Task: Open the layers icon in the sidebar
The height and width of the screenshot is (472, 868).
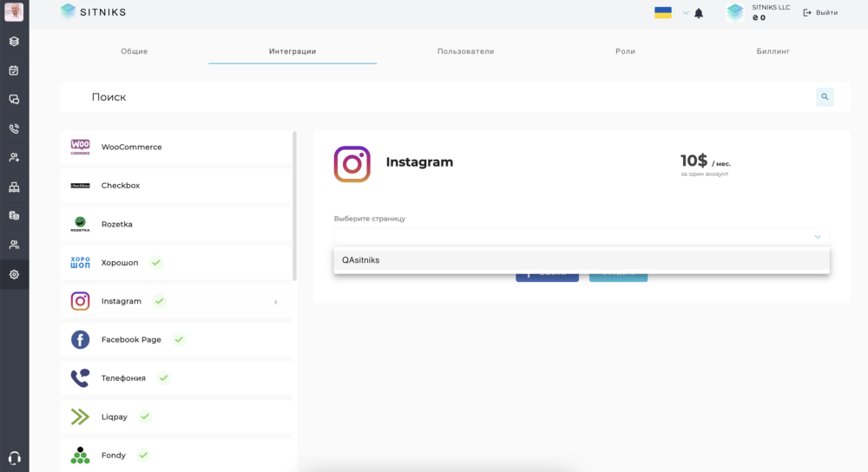Action: (x=15, y=42)
